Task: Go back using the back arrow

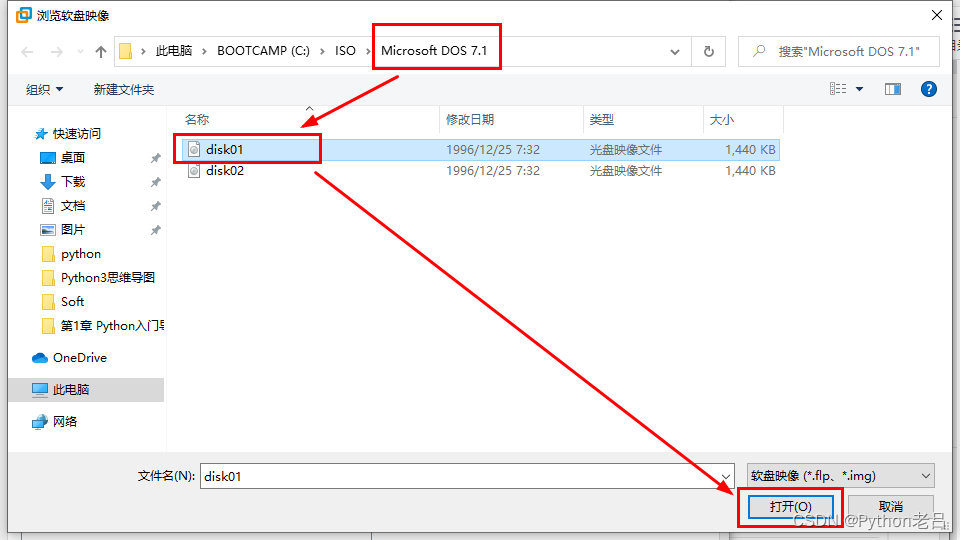Action: point(28,52)
